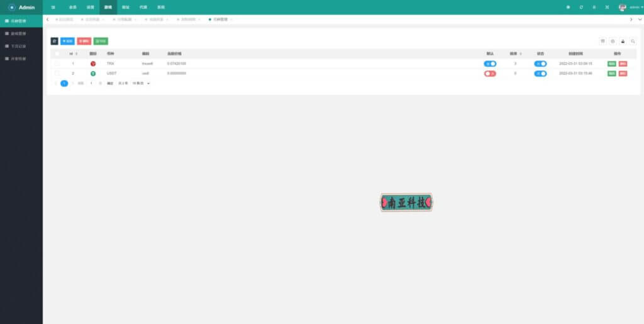Enable the red default switch for USDT
The height and width of the screenshot is (324, 644).
point(490,74)
